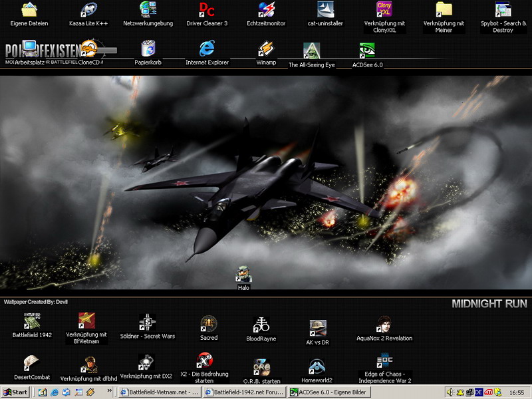532x399 pixels.
Task: Open the volume speaker tray icon
Action: point(450,392)
